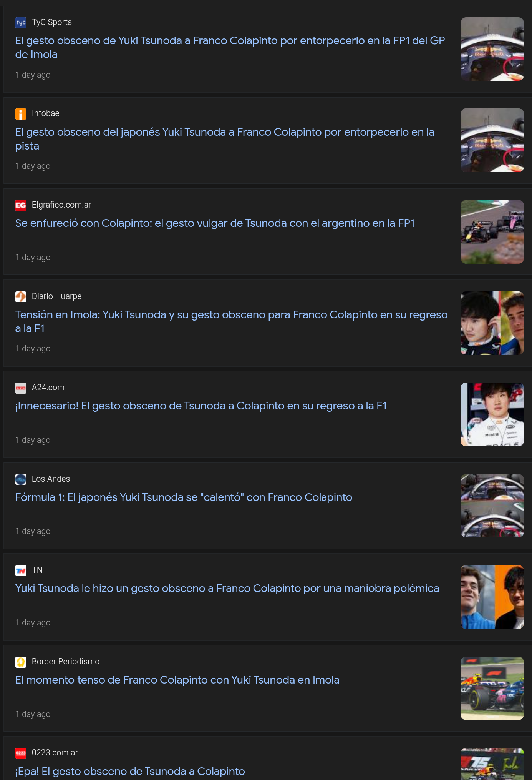Click the TN favicon

pos(21,570)
